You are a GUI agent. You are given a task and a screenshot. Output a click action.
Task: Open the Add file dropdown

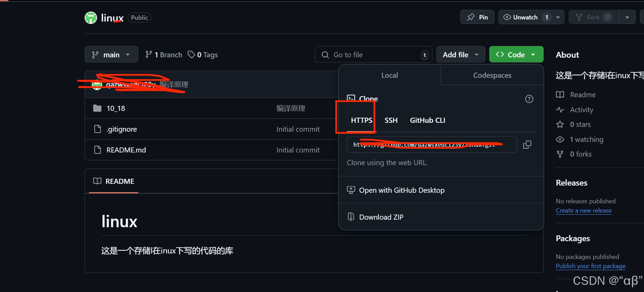coord(461,55)
